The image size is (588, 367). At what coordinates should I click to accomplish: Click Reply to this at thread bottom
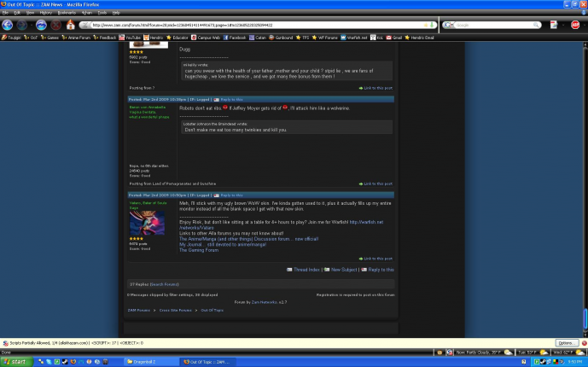click(x=381, y=270)
